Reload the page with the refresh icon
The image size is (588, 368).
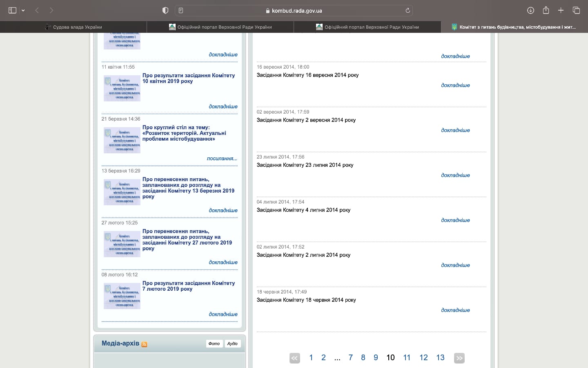click(408, 10)
